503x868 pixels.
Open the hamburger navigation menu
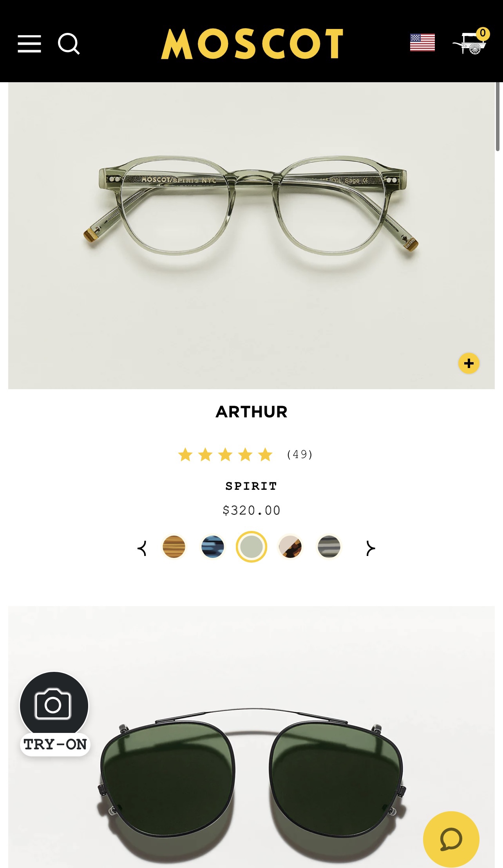click(29, 43)
